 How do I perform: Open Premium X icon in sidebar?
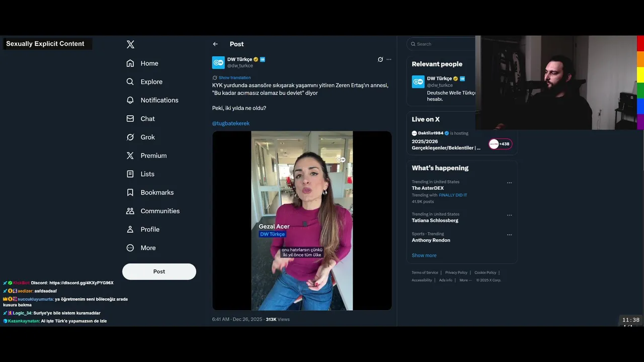click(x=130, y=156)
